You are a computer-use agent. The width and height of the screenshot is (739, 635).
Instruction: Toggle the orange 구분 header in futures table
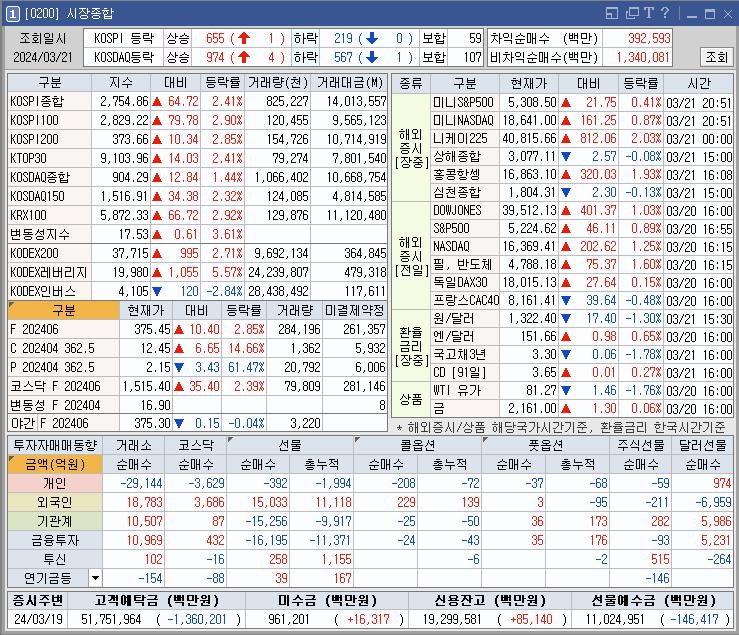click(64, 311)
